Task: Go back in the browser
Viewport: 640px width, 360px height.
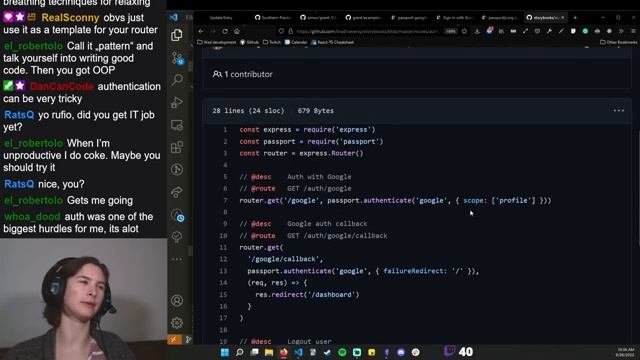Action: [201, 31]
